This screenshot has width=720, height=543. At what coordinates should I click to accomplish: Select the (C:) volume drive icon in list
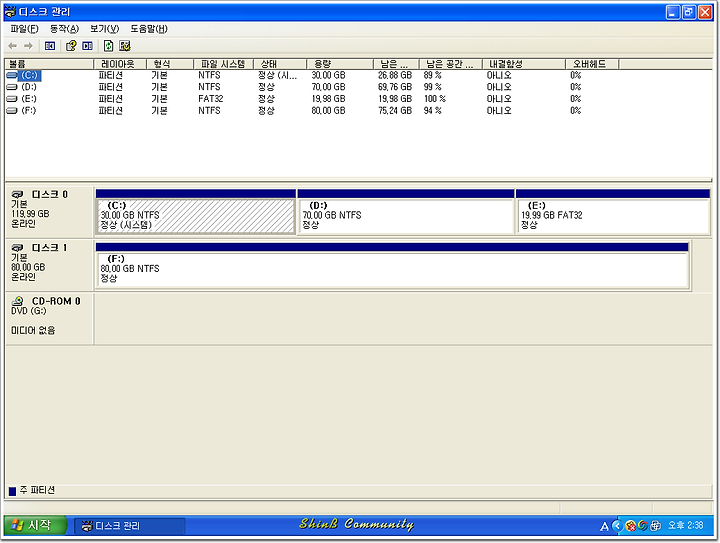[12, 75]
